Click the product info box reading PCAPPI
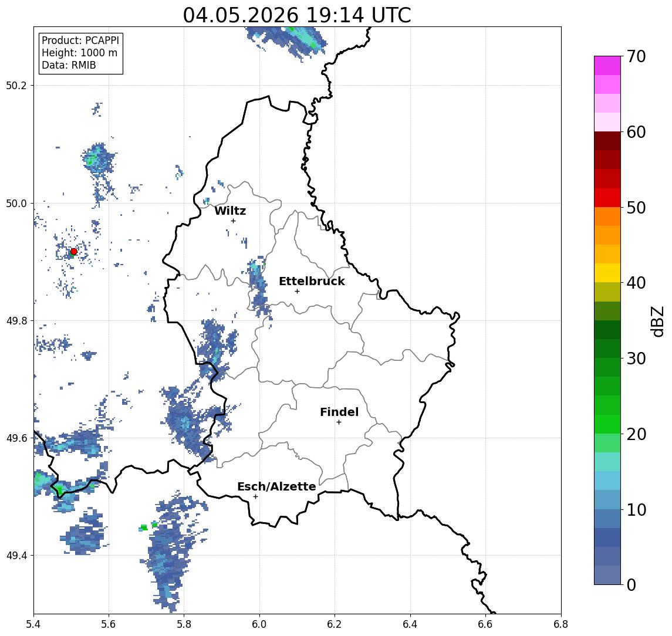 pos(80,53)
